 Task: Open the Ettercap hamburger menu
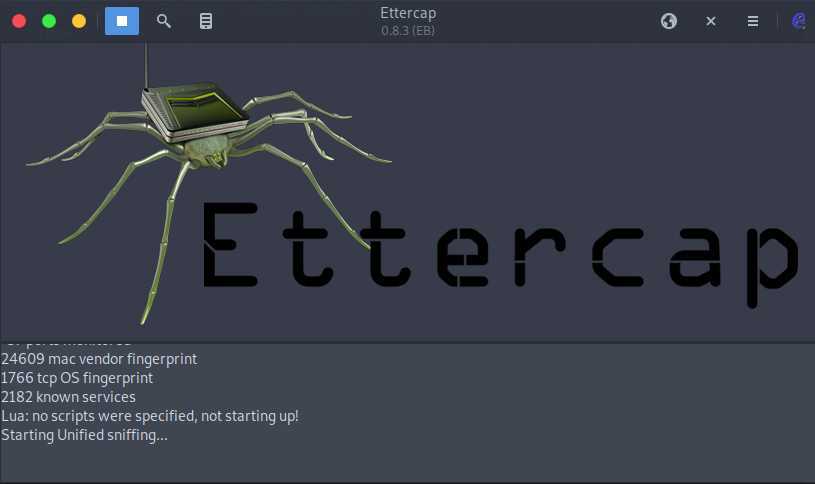[753, 21]
